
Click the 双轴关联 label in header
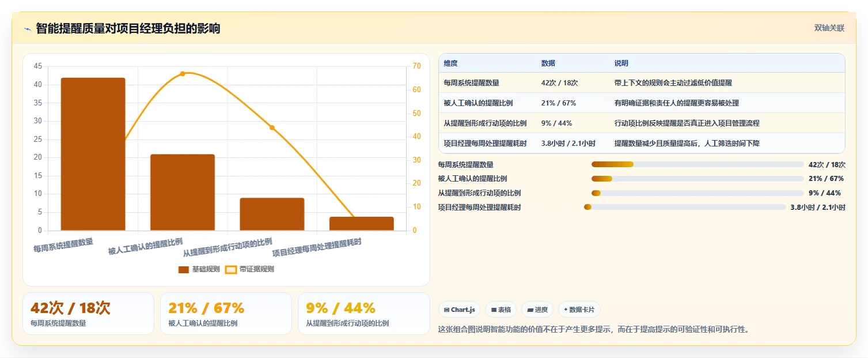[x=829, y=28]
